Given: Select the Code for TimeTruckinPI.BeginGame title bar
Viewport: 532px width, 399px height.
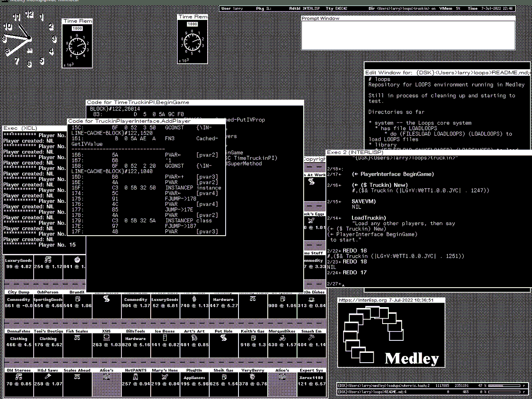Looking at the screenshot, I should (195, 103).
